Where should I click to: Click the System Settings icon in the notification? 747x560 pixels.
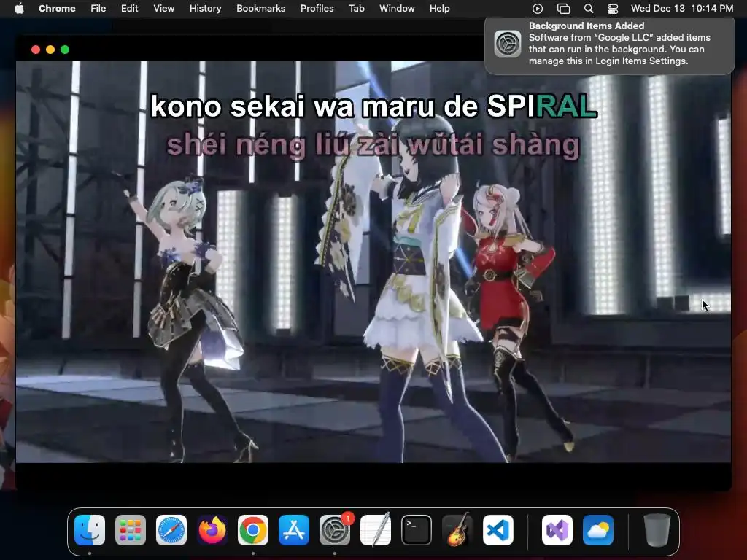[508, 44]
